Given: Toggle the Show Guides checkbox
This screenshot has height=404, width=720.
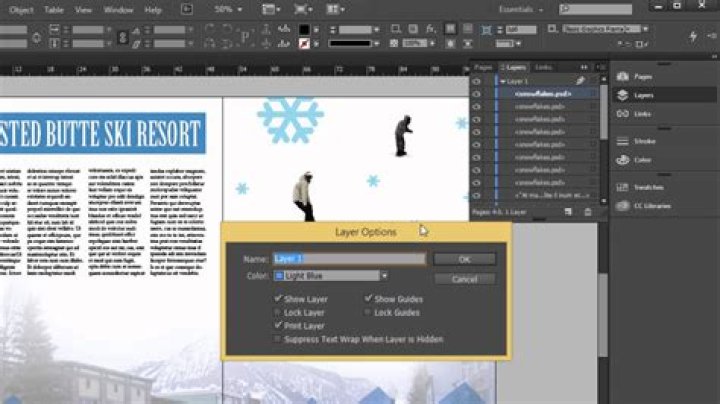Looking at the screenshot, I should pyautogui.click(x=368, y=299).
